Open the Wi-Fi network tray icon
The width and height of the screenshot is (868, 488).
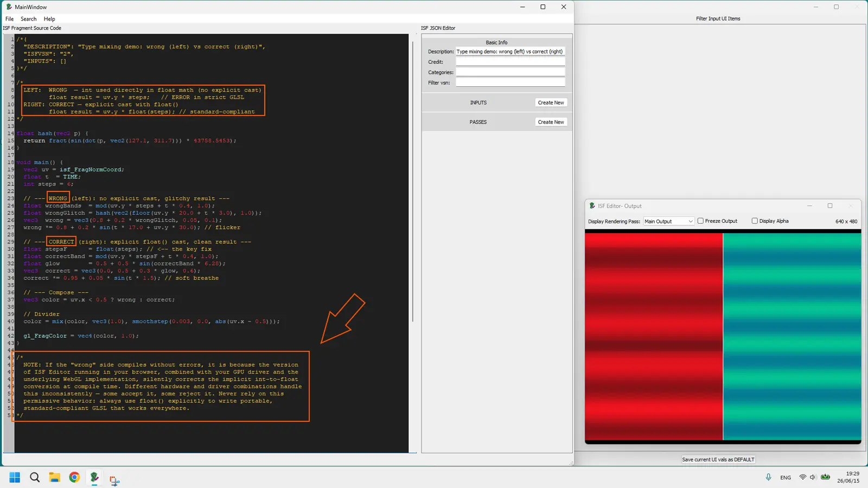[x=802, y=477]
